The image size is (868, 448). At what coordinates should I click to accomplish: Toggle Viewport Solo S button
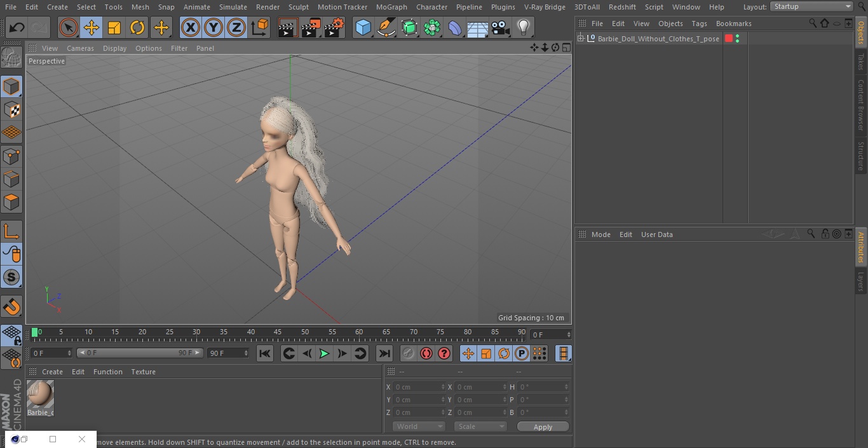11,277
